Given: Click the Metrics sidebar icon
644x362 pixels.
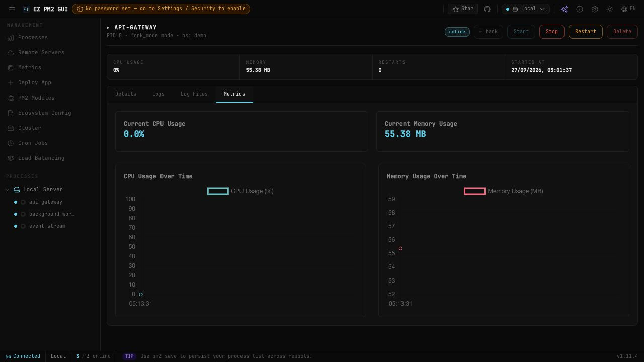Looking at the screenshot, I should (x=11, y=68).
